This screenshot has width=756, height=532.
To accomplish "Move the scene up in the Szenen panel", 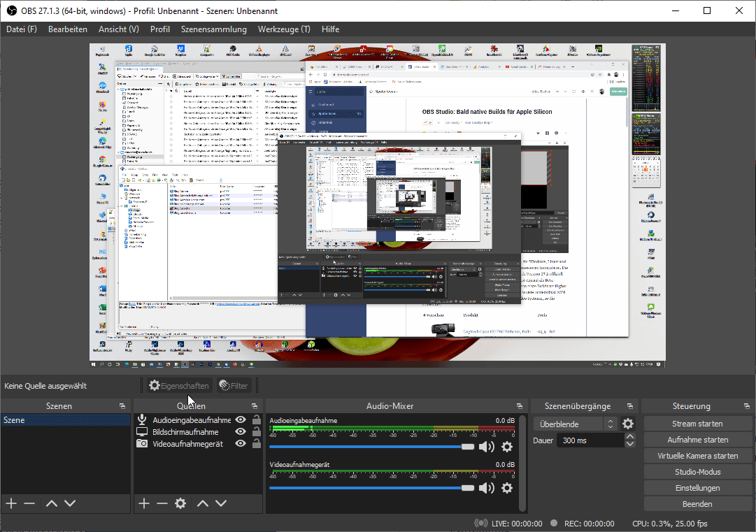I will point(52,503).
